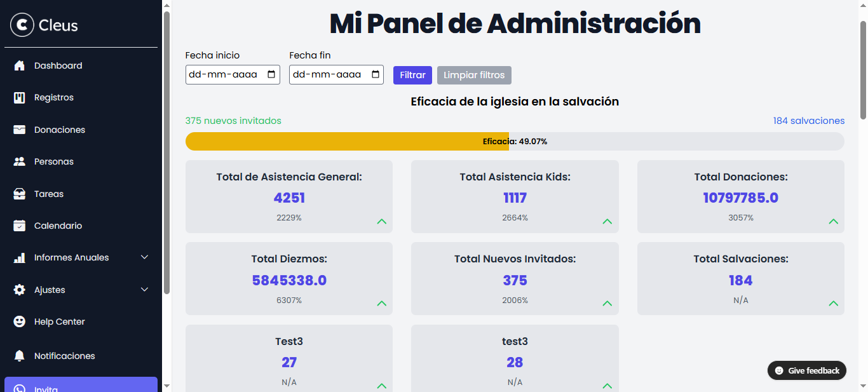Click the Donaciones envelope icon
Screen dimensions: 868x392
(x=20, y=130)
